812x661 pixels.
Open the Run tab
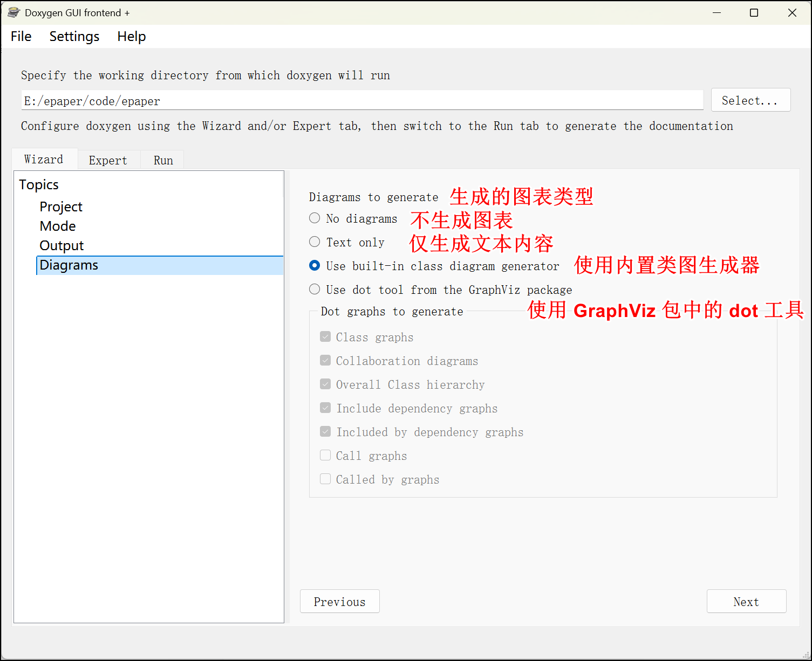pyautogui.click(x=162, y=160)
